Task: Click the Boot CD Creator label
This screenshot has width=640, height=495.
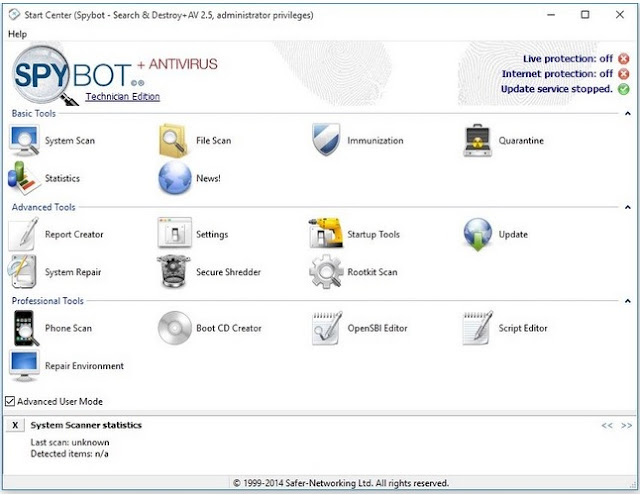Action: point(229,329)
